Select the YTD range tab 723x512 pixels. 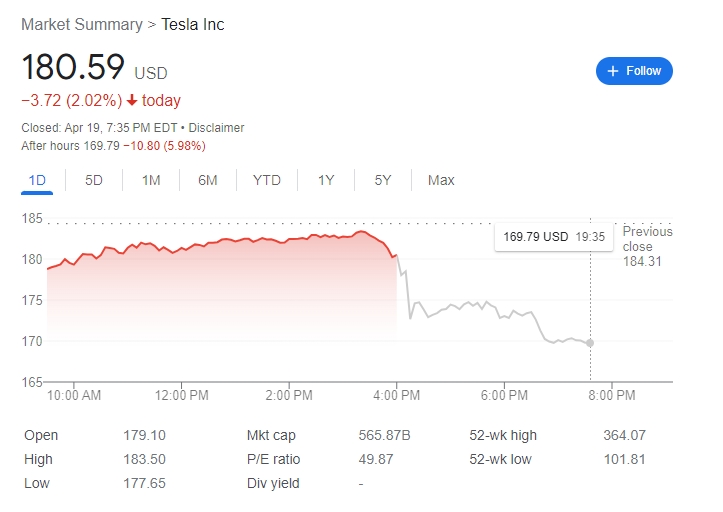click(x=267, y=180)
